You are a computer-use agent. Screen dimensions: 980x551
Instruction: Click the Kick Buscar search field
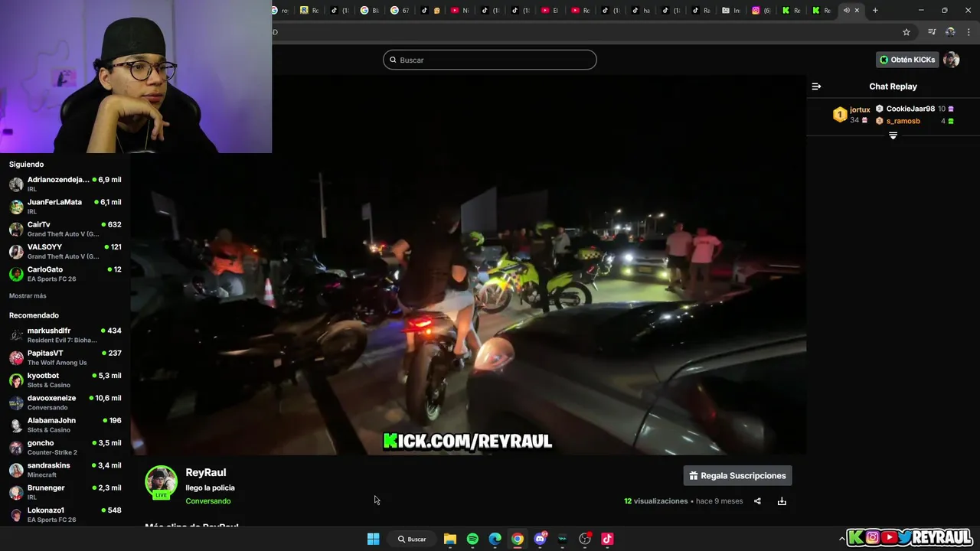(x=490, y=60)
